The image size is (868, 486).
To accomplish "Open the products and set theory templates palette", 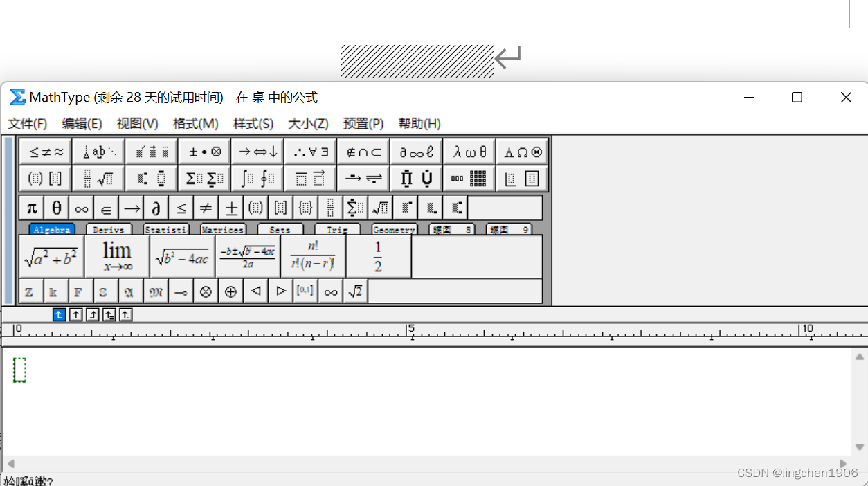I will (x=417, y=179).
